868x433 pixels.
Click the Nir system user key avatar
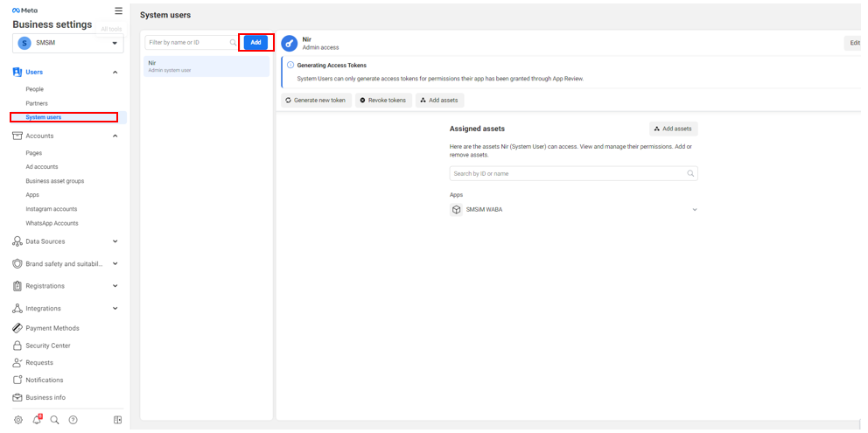click(289, 43)
